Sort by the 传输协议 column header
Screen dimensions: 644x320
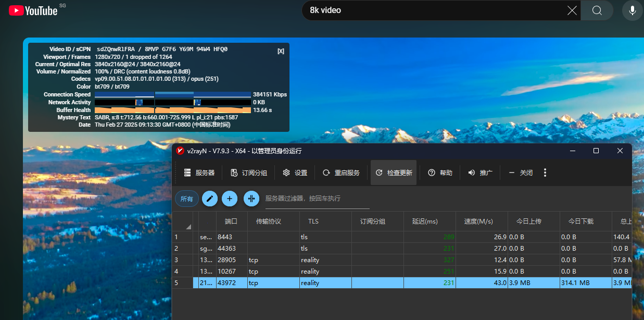(273, 221)
